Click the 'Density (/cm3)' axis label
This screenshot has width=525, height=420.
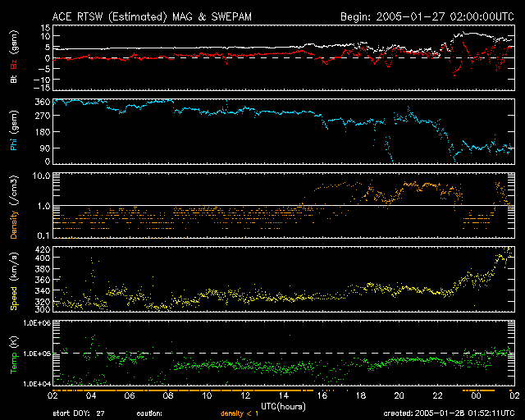(x=14, y=207)
